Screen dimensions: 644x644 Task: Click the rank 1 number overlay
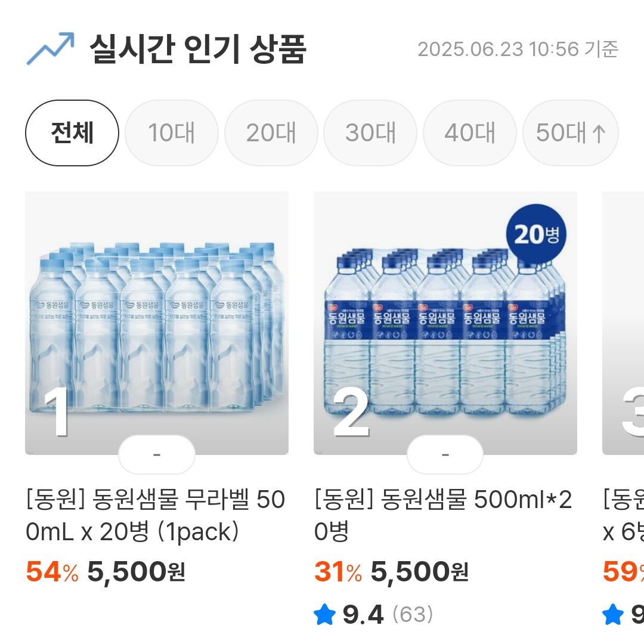[58, 413]
